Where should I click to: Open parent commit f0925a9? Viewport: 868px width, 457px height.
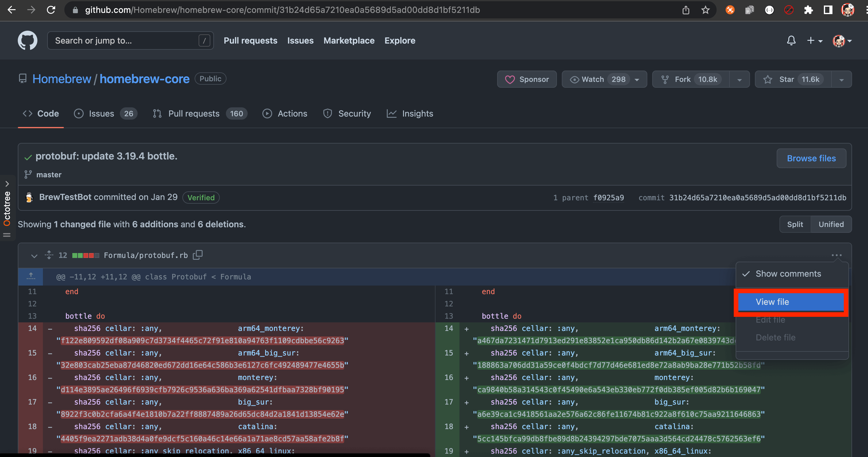pyautogui.click(x=608, y=198)
